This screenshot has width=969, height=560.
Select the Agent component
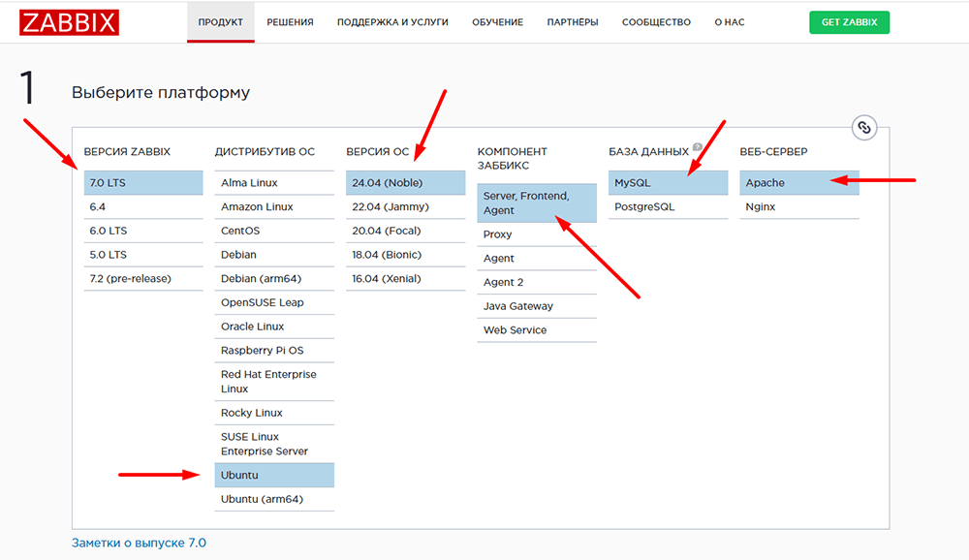coord(537,259)
